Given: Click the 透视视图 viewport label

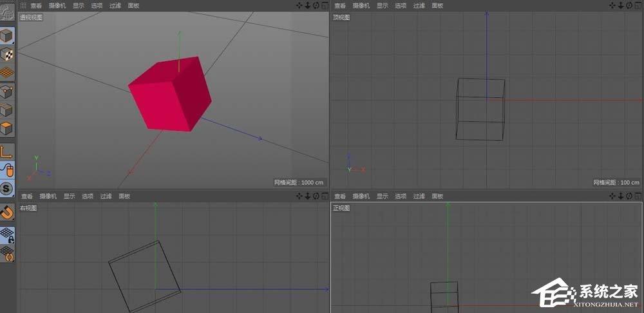Looking at the screenshot, I should (31, 17).
